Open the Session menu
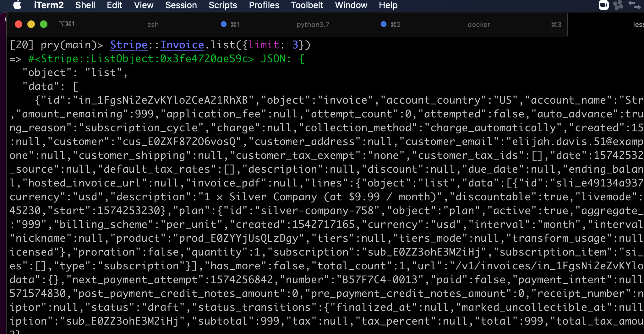 pos(181,5)
